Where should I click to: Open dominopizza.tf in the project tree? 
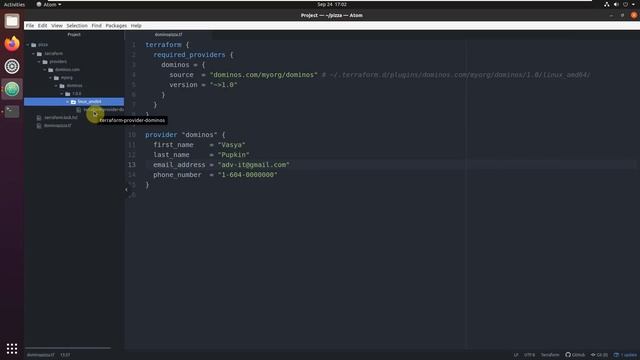click(x=58, y=126)
